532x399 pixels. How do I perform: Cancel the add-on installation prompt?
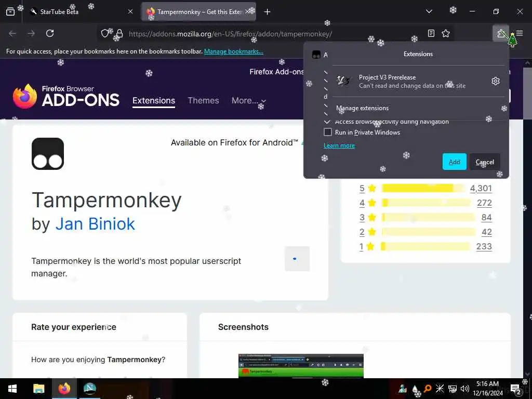(x=485, y=162)
